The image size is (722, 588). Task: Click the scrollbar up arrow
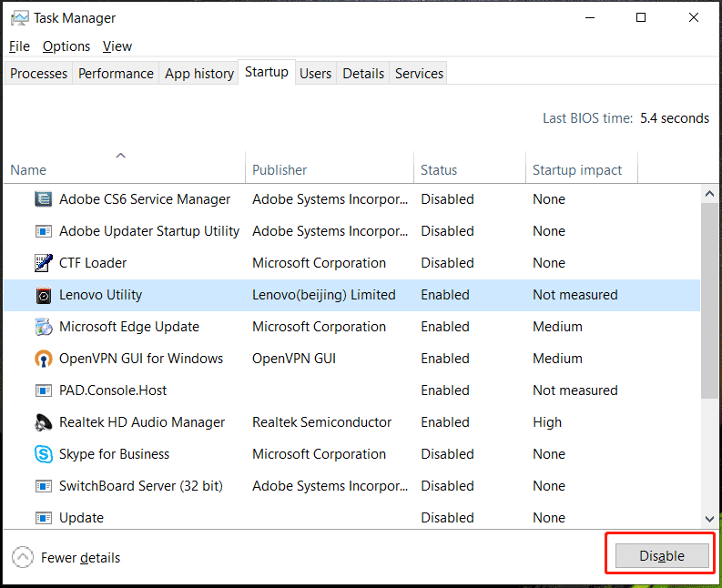coord(709,194)
